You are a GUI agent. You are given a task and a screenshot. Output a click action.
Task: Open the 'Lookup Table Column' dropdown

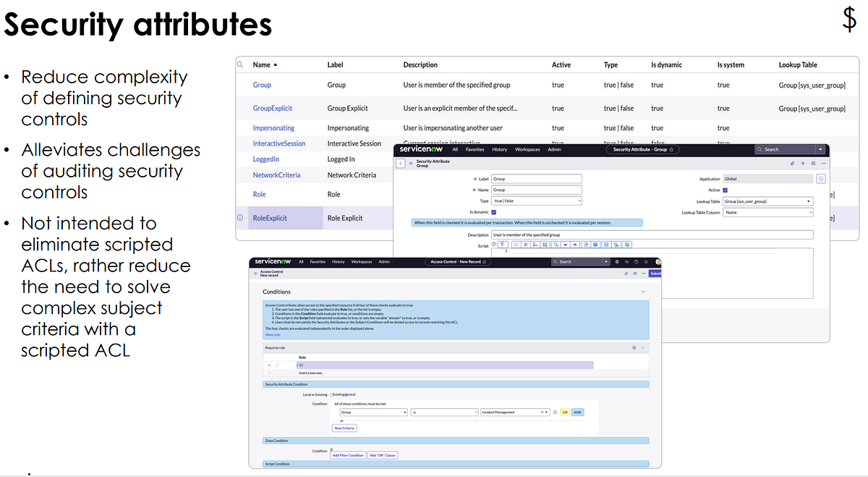(769, 212)
